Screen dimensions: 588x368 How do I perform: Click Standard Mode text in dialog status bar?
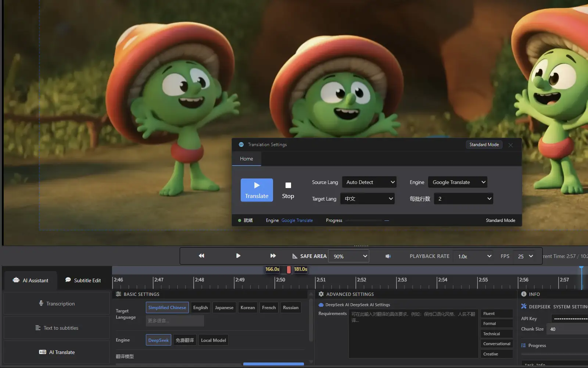[x=501, y=220]
